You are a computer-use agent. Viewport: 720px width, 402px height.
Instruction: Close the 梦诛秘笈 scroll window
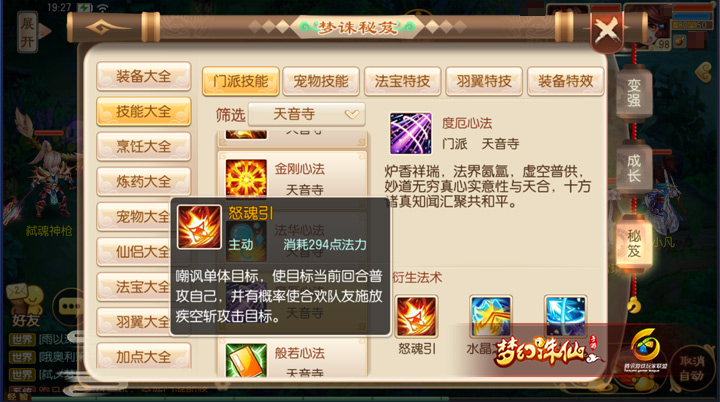coord(607,31)
